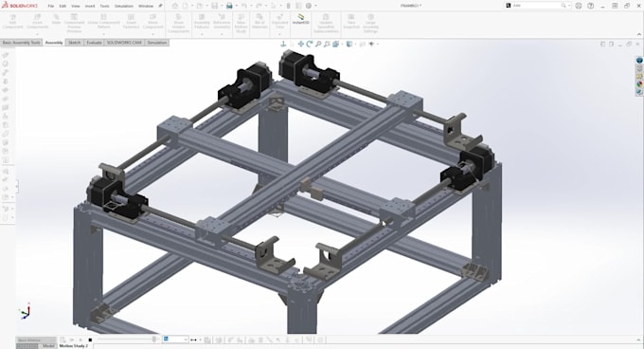Click the New document icon
This screenshot has width=644, height=349.
[186, 6]
